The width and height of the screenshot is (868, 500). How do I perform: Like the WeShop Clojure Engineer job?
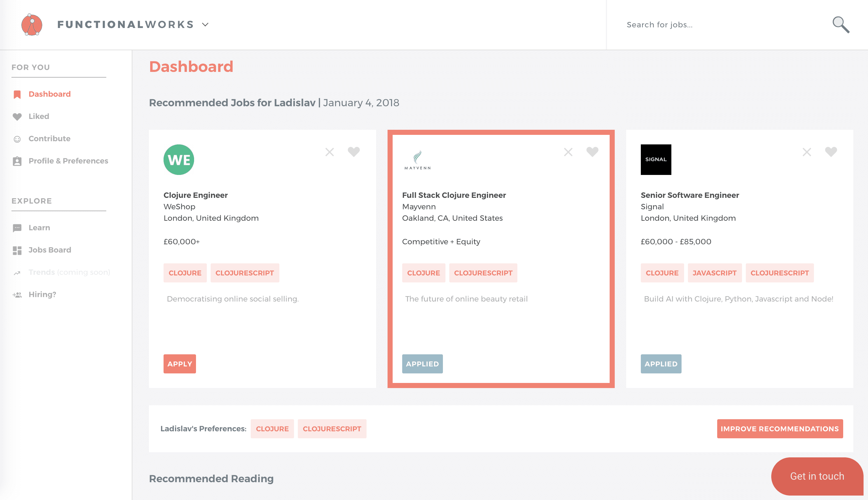pyautogui.click(x=353, y=152)
